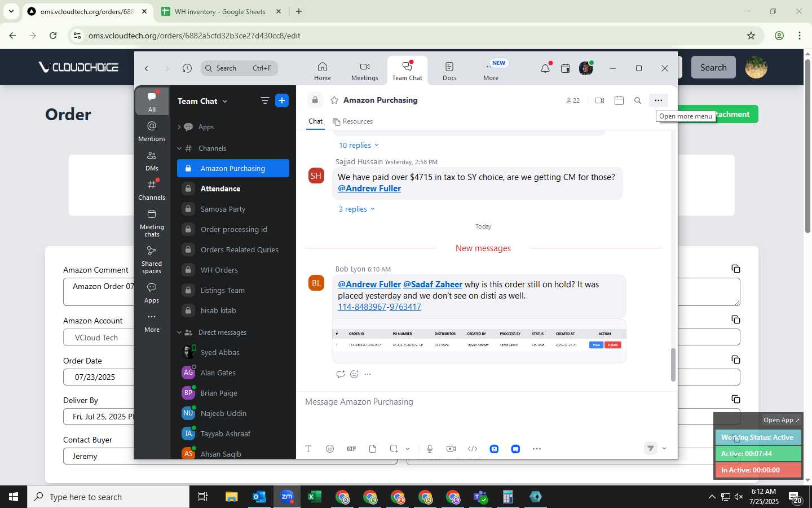
Task: Open the Docs tab in Zoom
Action: click(449, 71)
